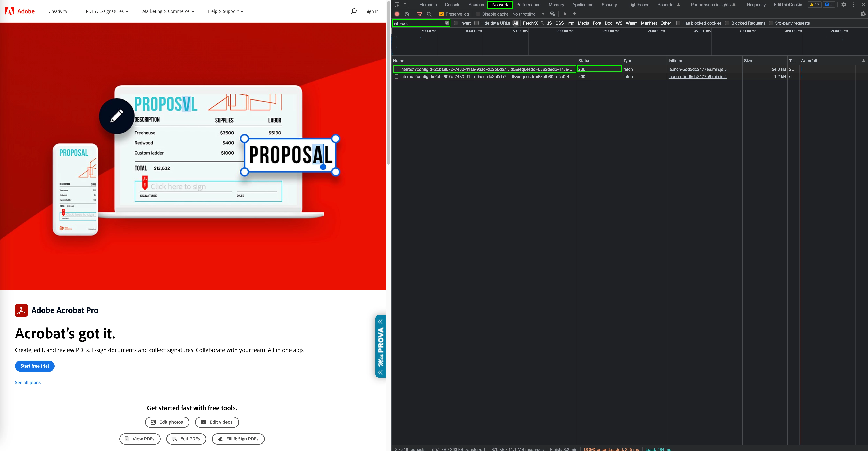Uncheck the Preserve log checkbox
Image resolution: width=868 pixels, height=451 pixels.
441,14
